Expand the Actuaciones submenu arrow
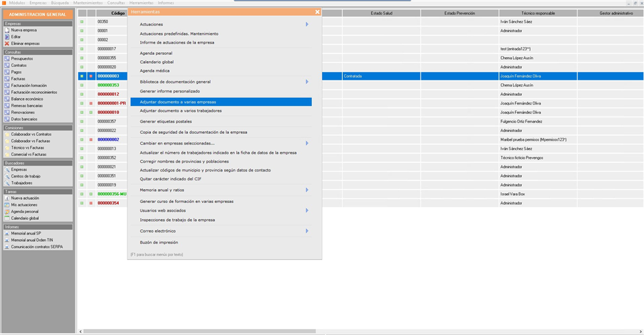644x335 pixels. coord(307,24)
